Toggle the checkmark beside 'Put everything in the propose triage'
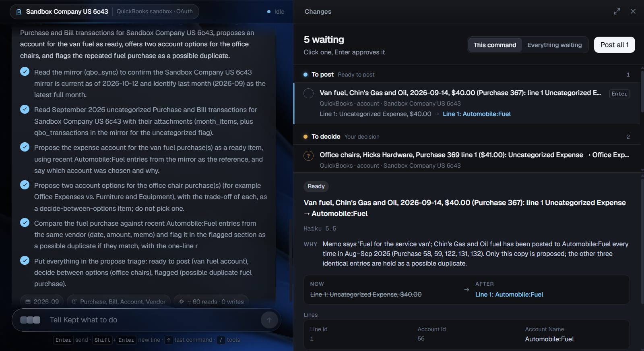The image size is (644, 351). coord(25,260)
